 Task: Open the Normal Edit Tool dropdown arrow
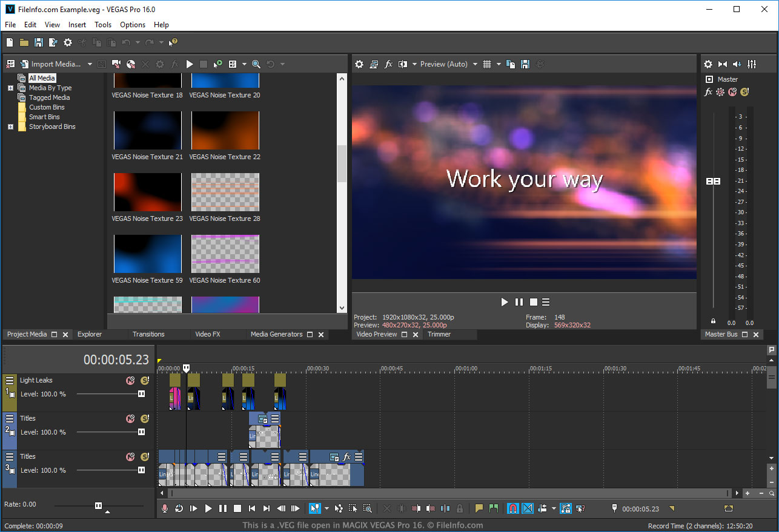point(327,509)
